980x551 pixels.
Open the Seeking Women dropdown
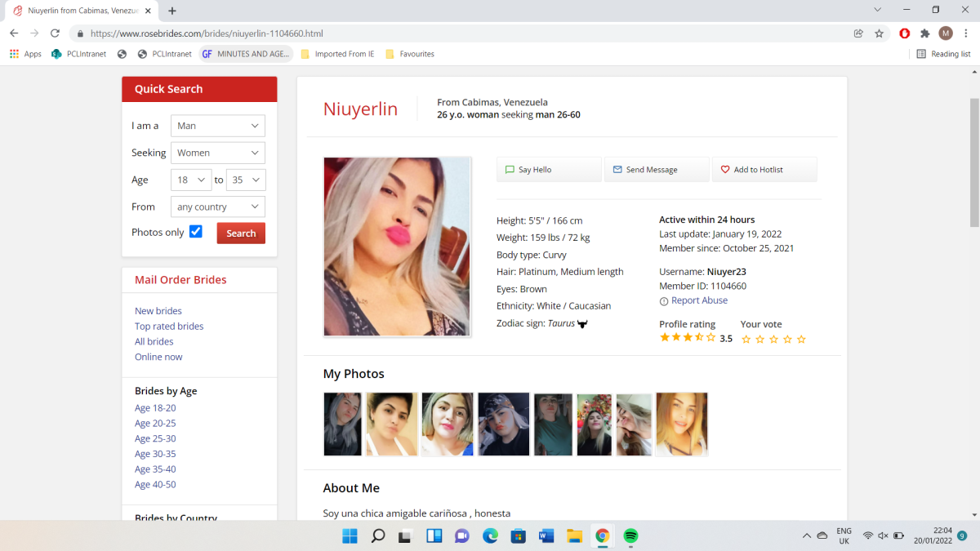click(218, 153)
